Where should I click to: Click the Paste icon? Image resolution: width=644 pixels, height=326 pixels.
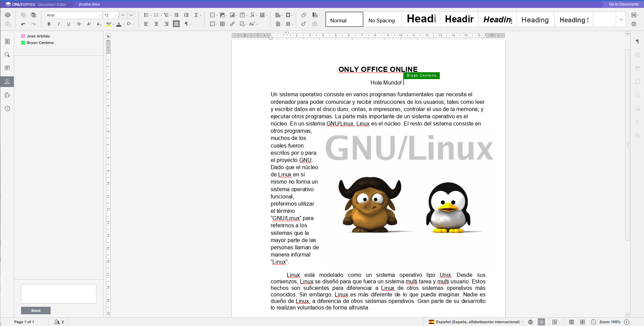(x=33, y=15)
